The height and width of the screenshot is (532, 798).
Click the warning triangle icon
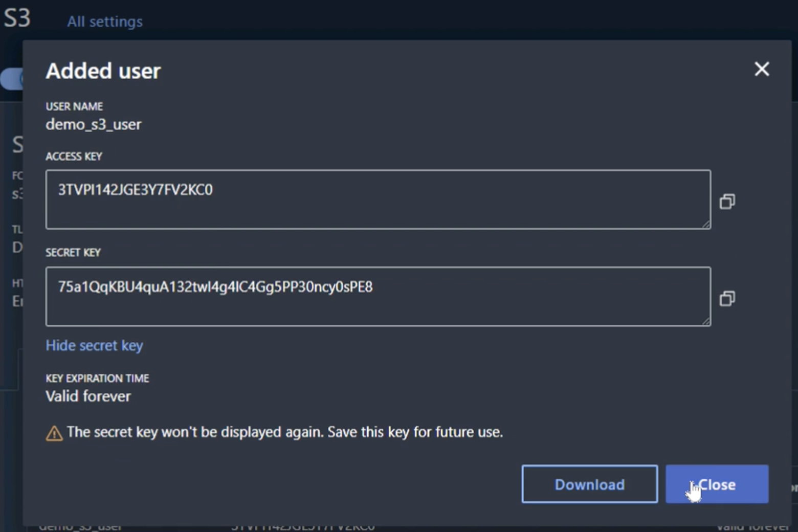click(x=54, y=433)
